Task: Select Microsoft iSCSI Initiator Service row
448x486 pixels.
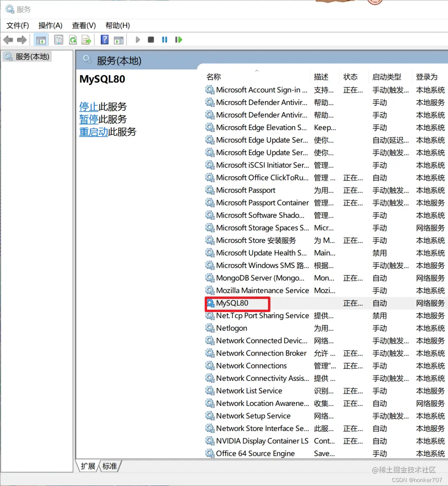Action: click(x=326, y=165)
